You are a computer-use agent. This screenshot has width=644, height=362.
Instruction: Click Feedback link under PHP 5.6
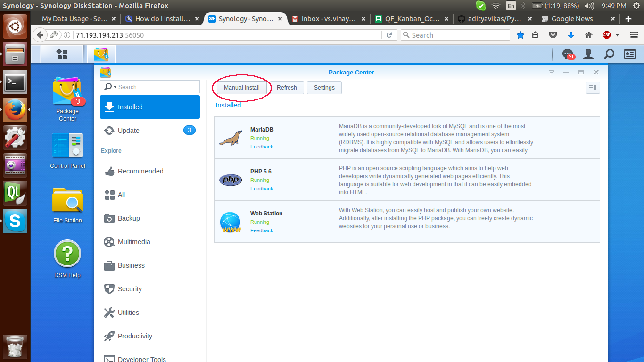262,189
